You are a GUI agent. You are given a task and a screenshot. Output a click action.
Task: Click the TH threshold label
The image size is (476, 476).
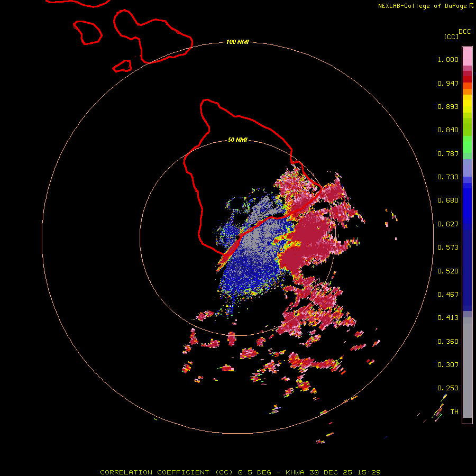pos(454,412)
